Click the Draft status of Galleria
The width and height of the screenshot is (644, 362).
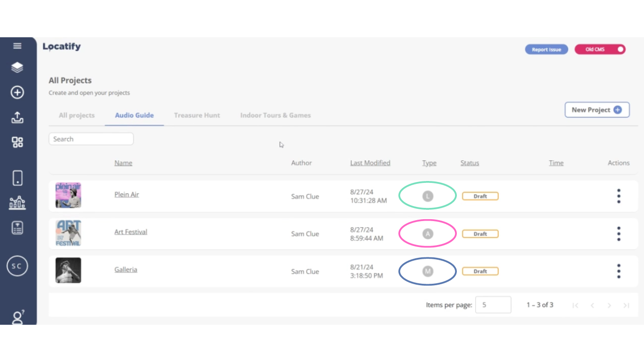[x=480, y=271]
